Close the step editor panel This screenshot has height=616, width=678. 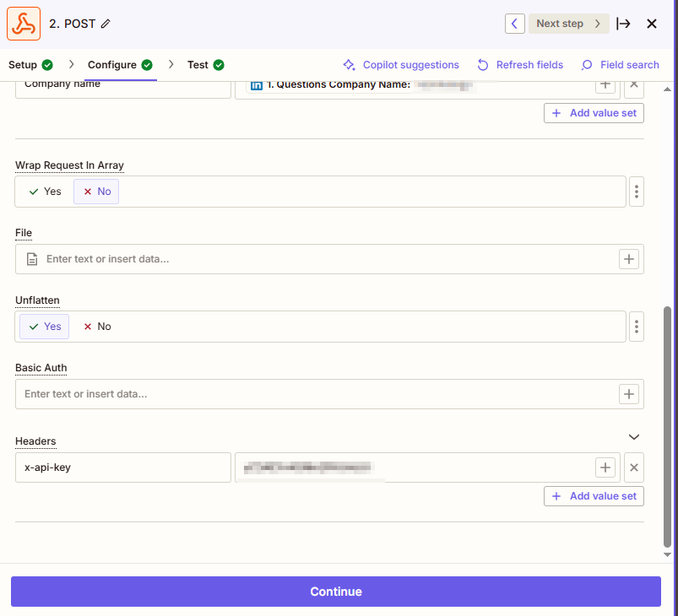click(x=652, y=24)
